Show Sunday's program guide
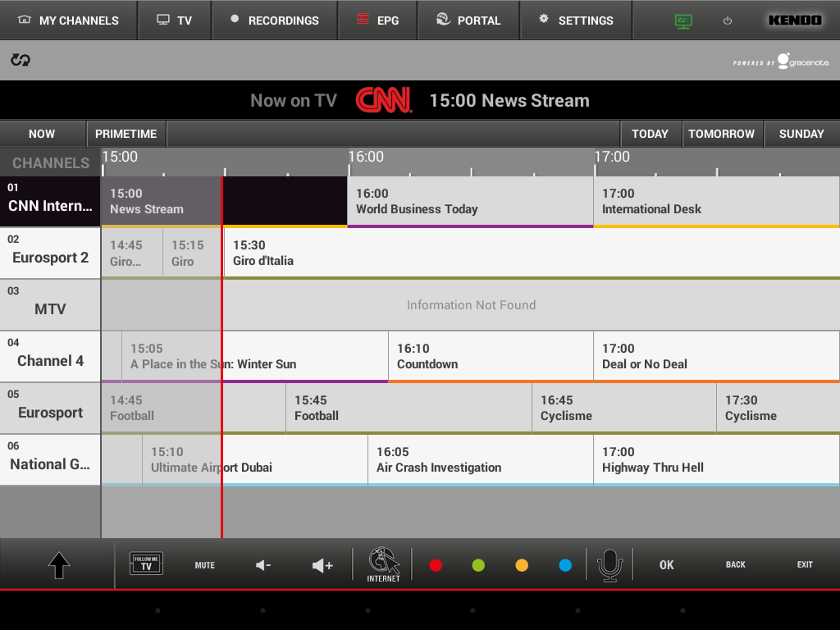 (802, 134)
